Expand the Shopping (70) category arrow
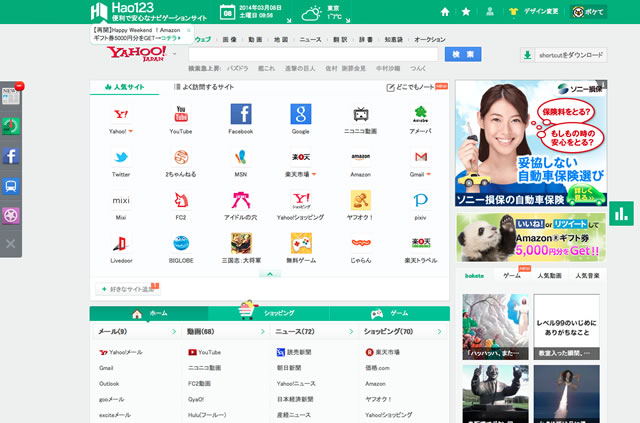Viewport: 640px width, 423px height. (x=439, y=332)
